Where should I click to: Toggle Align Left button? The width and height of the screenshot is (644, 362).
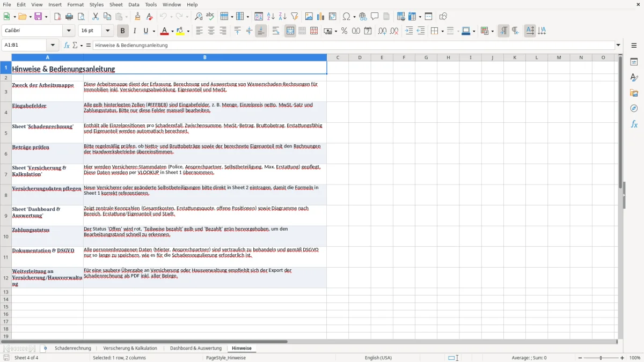(199, 31)
